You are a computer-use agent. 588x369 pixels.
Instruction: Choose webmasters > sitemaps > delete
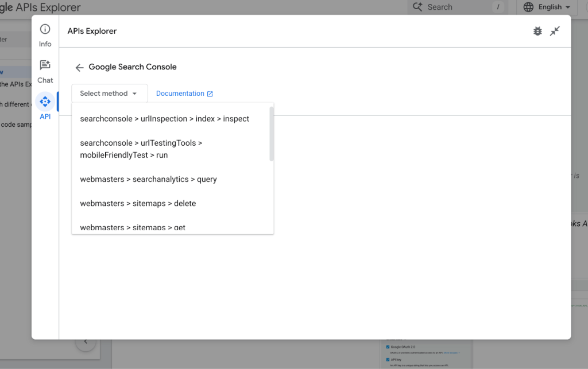coord(171,203)
